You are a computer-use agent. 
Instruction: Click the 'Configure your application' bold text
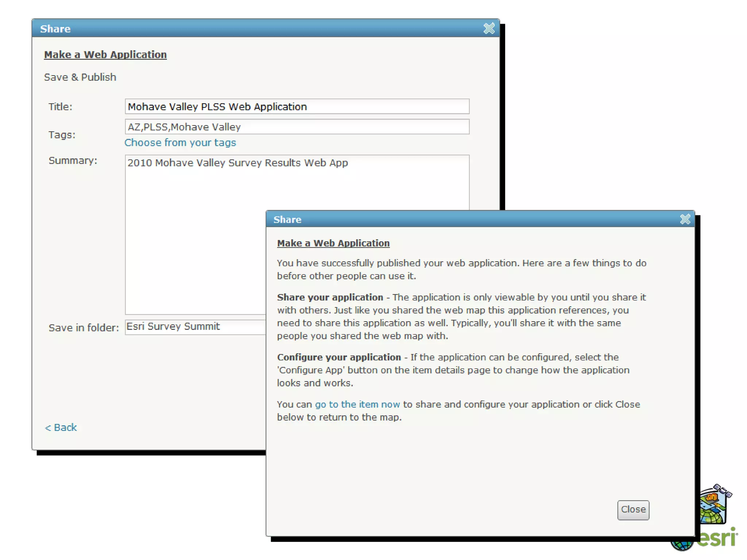coord(338,357)
